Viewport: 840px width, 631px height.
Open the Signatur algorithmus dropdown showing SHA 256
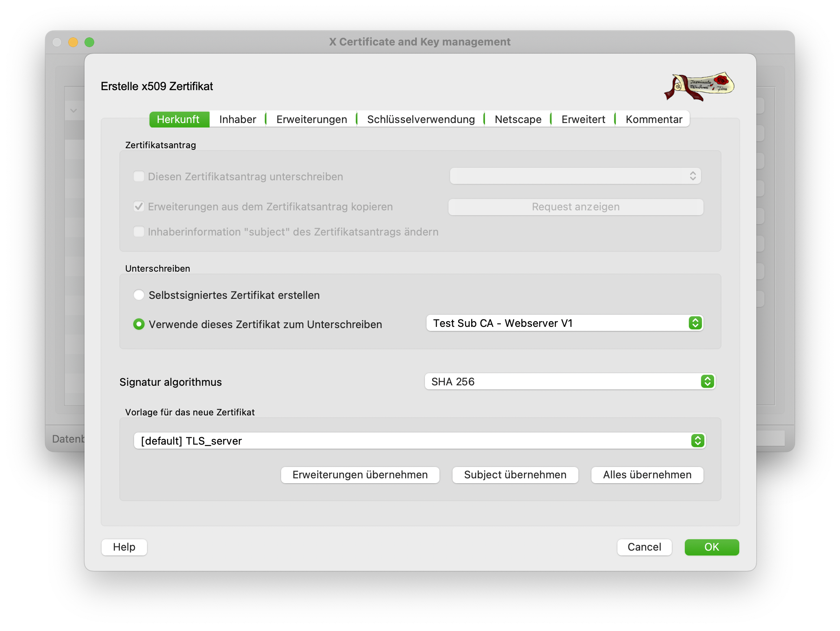(570, 381)
